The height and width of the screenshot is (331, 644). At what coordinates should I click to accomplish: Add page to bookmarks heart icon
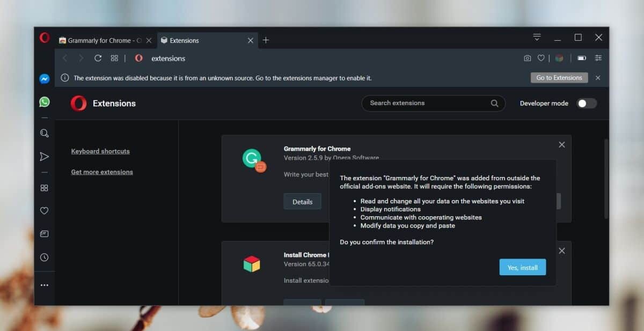click(x=541, y=58)
